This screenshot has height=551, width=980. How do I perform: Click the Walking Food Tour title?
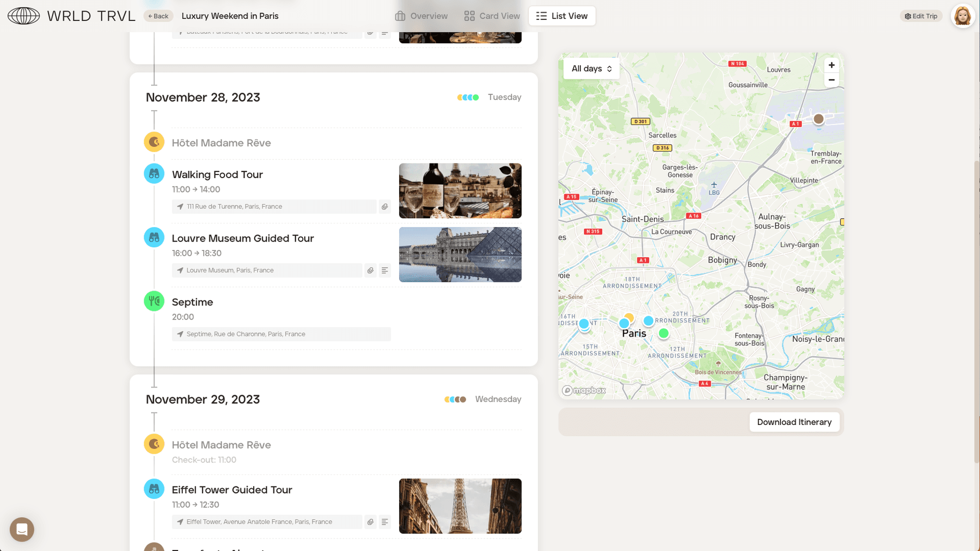217,174
